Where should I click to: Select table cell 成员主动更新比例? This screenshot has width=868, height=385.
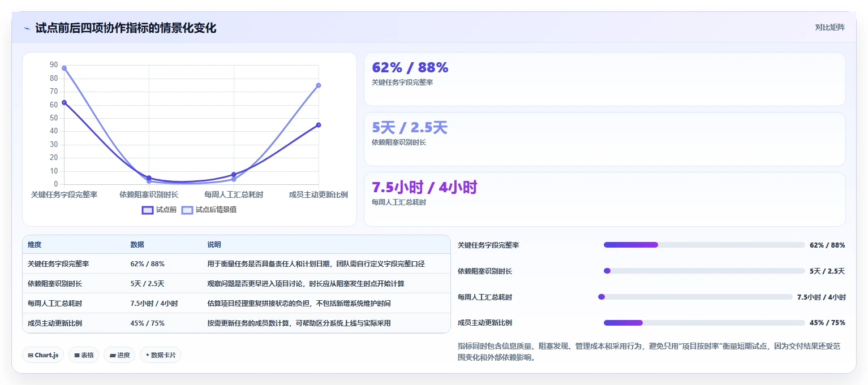point(55,323)
